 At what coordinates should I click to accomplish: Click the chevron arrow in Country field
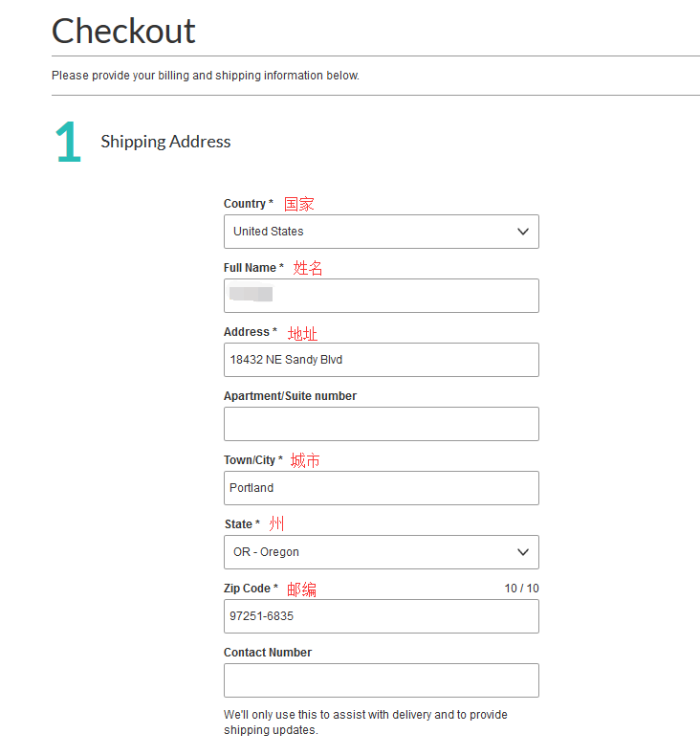point(523,232)
